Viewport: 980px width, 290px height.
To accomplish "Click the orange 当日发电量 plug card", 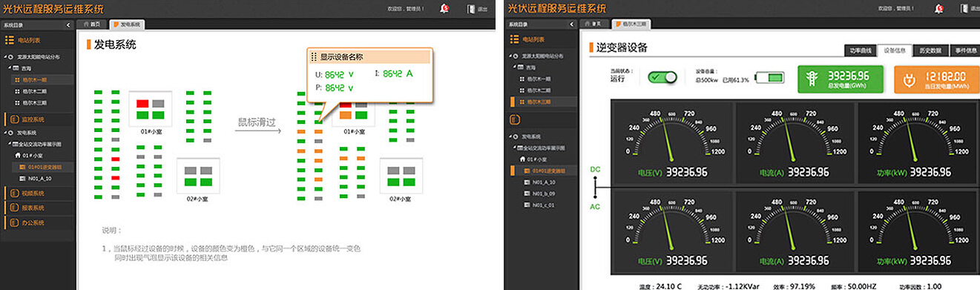I will point(936,79).
